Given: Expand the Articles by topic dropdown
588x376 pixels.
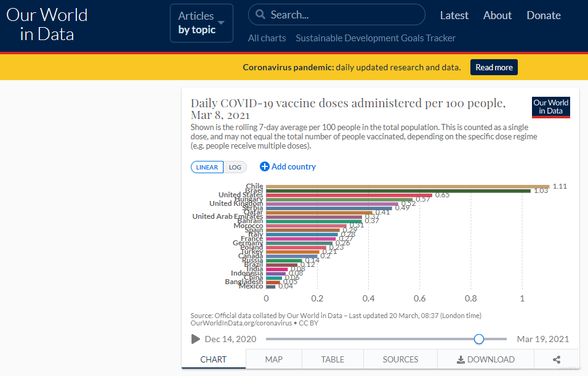Looking at the screenshot, I should 201,23.
